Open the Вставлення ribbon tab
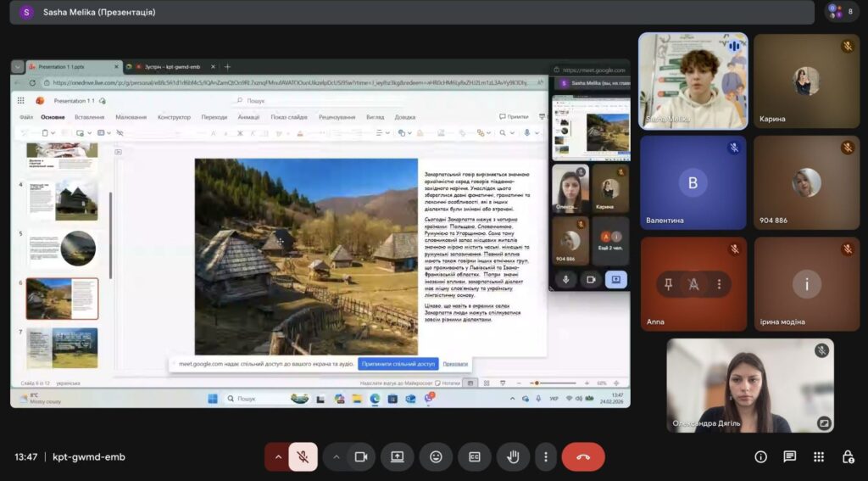Image resolution: width=868 pixels, height=481 pixels. click(89, 117)
